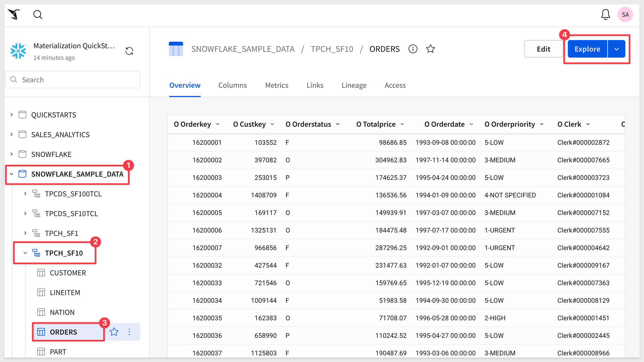Click order key cell 16200007
The image size is (644, 362).
click(x=207, y=248)
